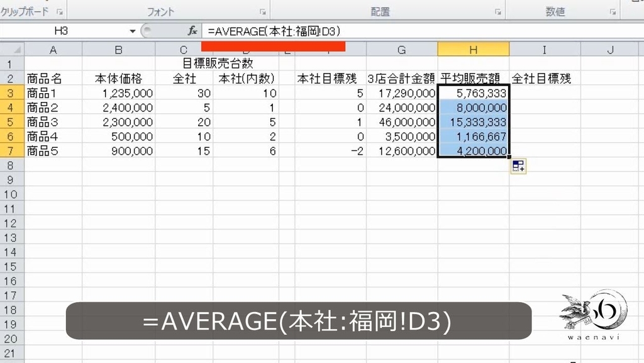Select row 3 header
The image size is (644, 363).
tap(12, 93)
